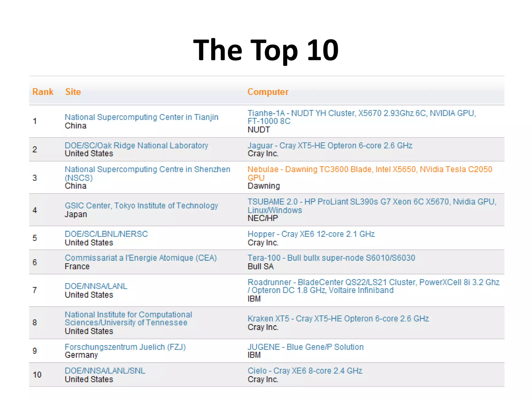Click rank number 2
The height and width of the screenshot is (399, 532).
point(35,149)
